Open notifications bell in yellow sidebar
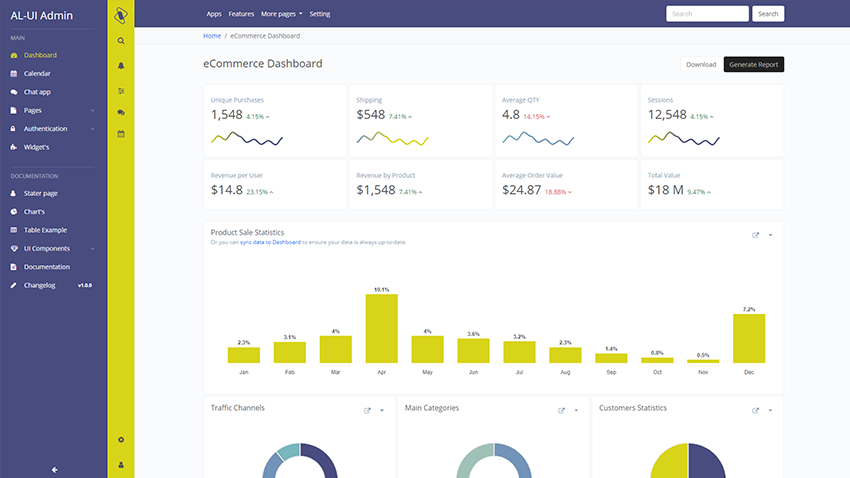The height and width of the screenshot is (478, 850). pos(121,65)
